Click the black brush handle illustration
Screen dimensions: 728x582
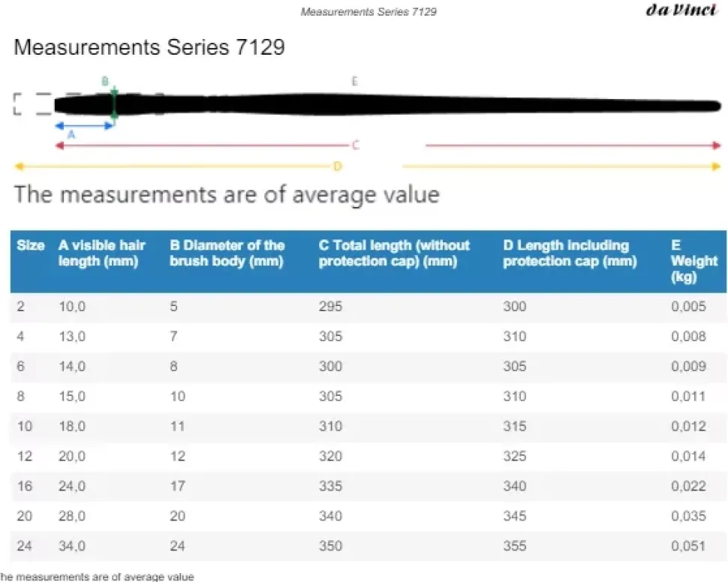(388, 104)
